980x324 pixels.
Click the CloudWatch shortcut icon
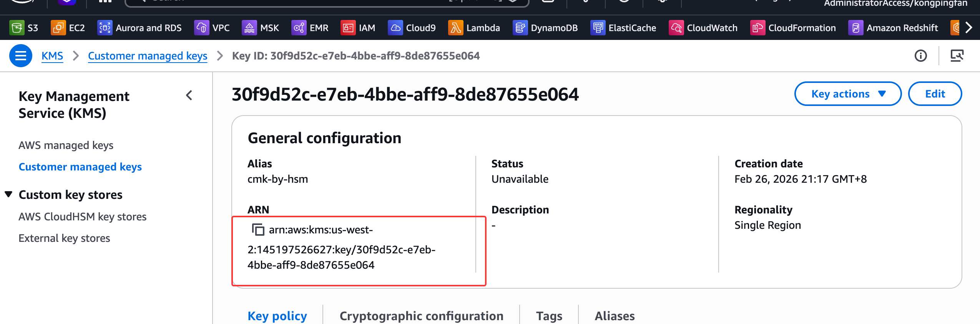[x=676, y=28]
